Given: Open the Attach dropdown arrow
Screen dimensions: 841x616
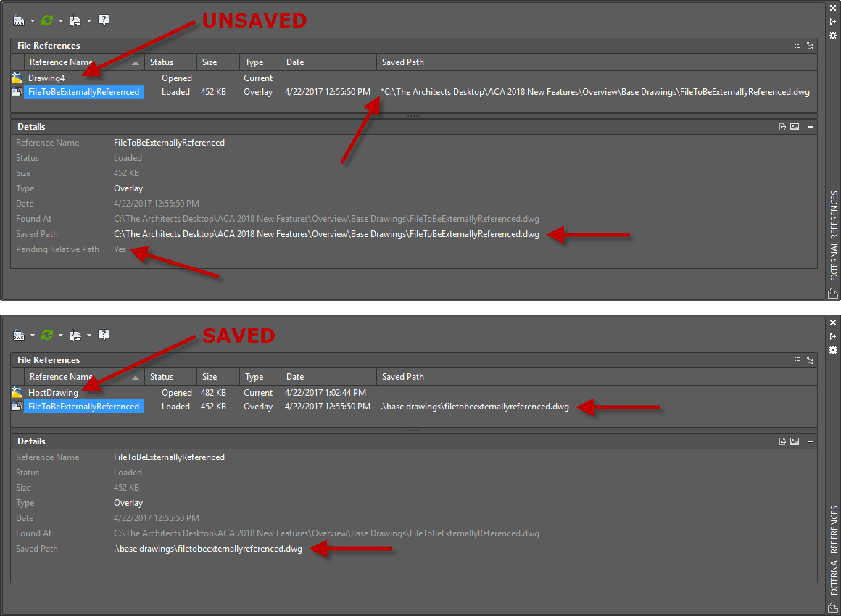Looking at the screenshot, I should click(31, 20).
